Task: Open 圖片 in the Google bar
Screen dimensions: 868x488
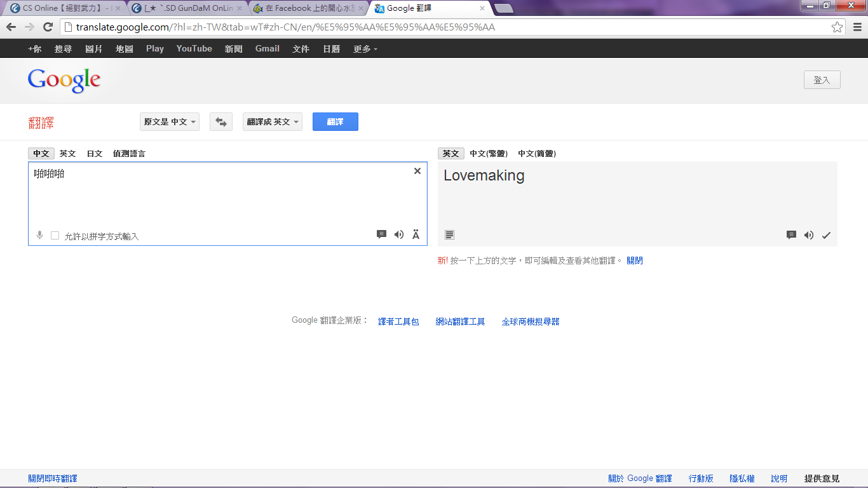Action: (x=94, y=49)
